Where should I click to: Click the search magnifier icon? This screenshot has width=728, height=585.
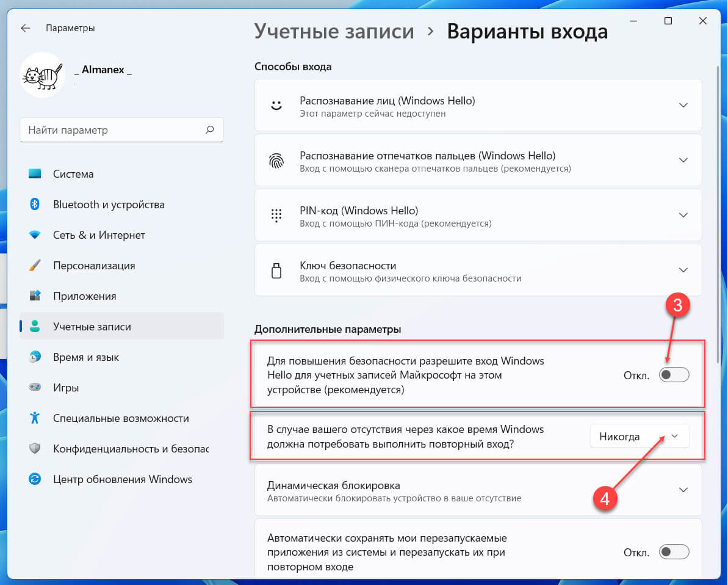[210, 129]
